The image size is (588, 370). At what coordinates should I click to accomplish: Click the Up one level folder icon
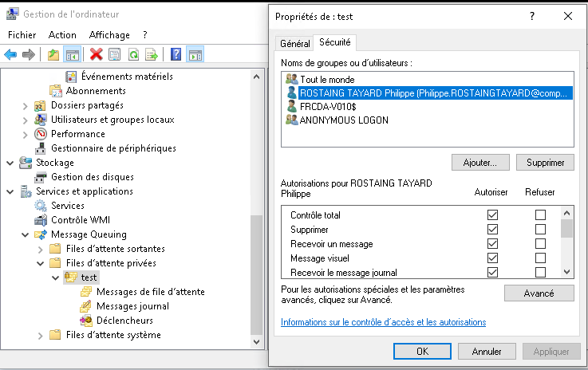[x=53, y=54]
